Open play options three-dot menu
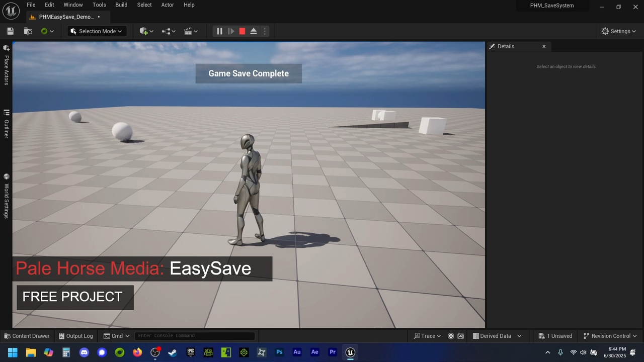 tap(265, 31)
